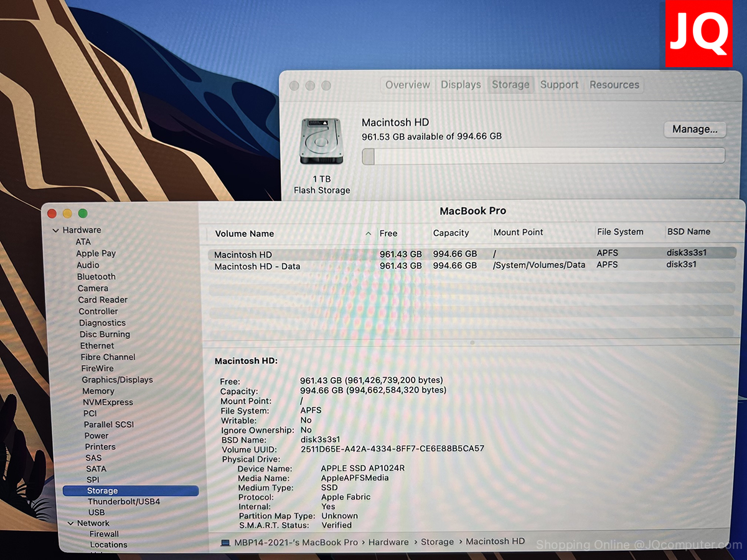Click Hardware in the bottom path bar
Screen dimensions: 747x560
tap(388, 542)
